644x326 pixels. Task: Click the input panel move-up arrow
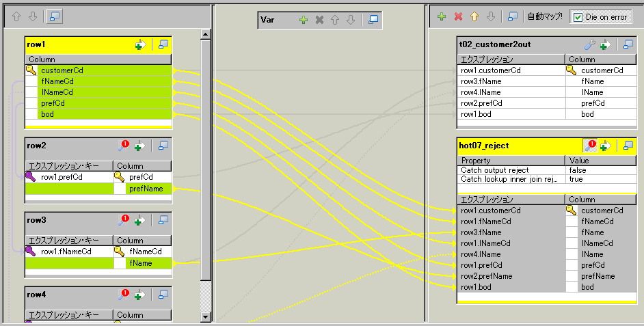click(x=16, y=16)
